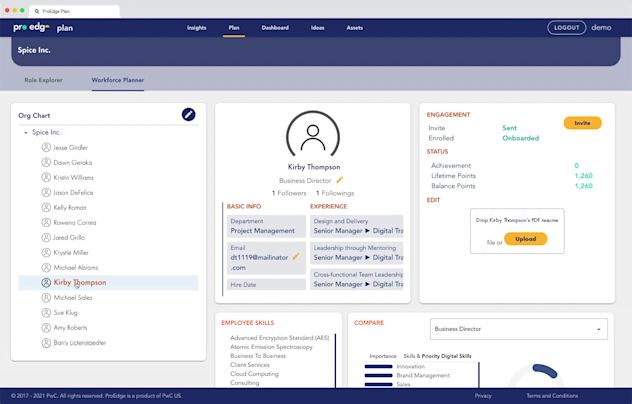Image resolution: width=632 pixels, height=404 pixels.
Task: Open the Business Director compare dropdown
Action: pyautogui.click(x=519, y=329)
